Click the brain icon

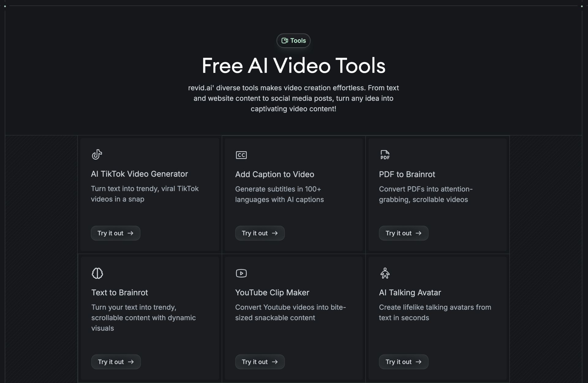click(97, 273)
